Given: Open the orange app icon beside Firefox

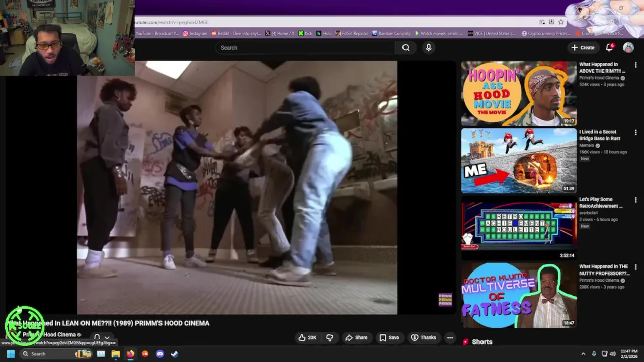Looking at the screenshot, I should [145, 354].
